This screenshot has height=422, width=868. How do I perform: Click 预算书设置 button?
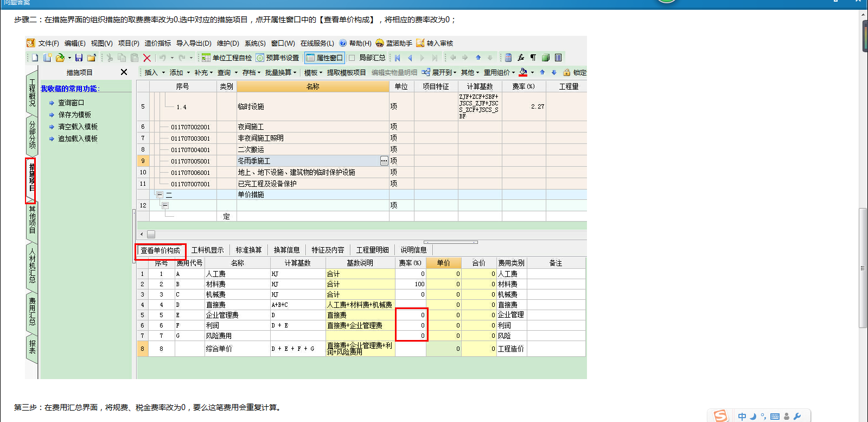click(x=277, y=58)
